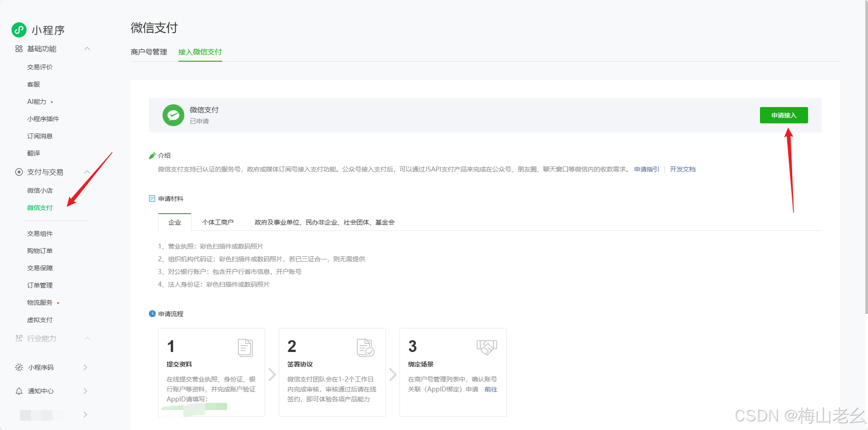Click the 2、组织机构代码证 requirement line
This screenshot has height=430, width=868.
pyautogui.click(x=261, y=259)
